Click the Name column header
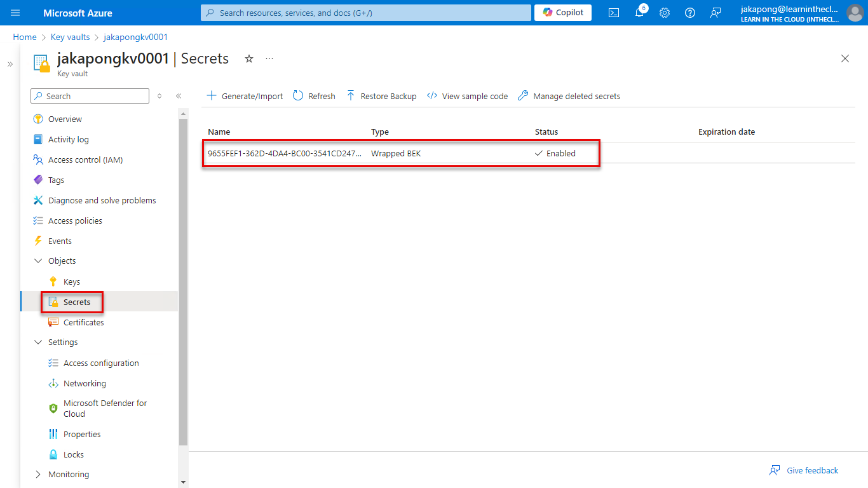 (x=219, y=132)
